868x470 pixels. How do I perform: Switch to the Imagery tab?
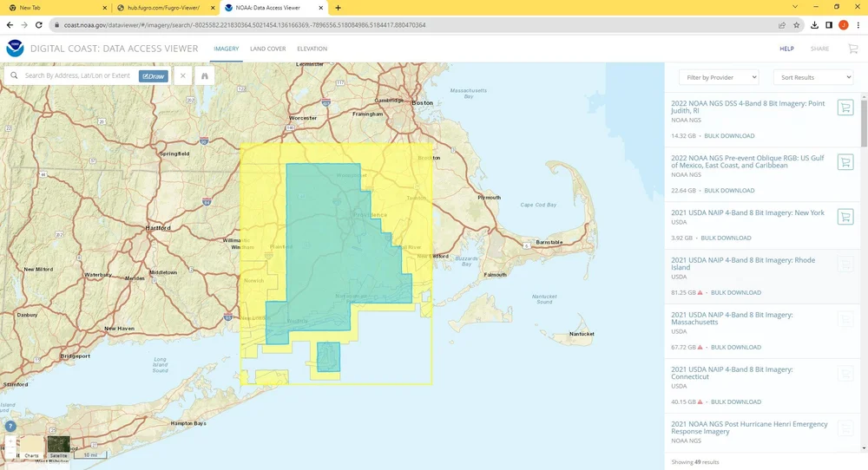click(x=227, y=49)
